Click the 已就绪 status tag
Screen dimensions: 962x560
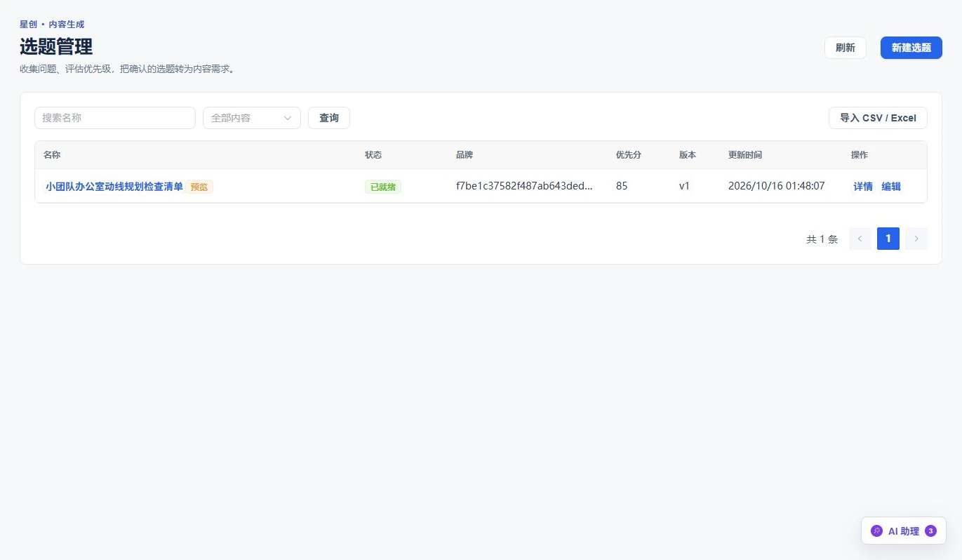[x=383, y=187]
